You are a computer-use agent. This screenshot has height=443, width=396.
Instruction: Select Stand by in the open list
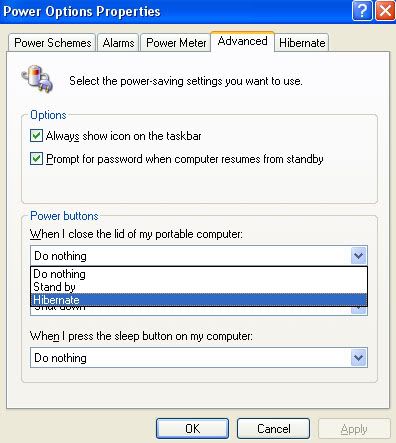click(x=199, y=287)
